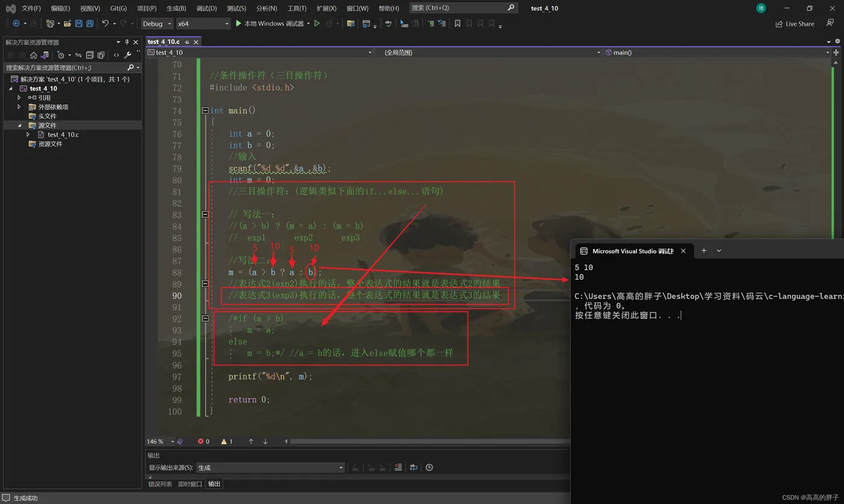This screenshot has height=504, width=844.
Task: Open the debugger target dropdown arrow
Action: click(308, 24)
